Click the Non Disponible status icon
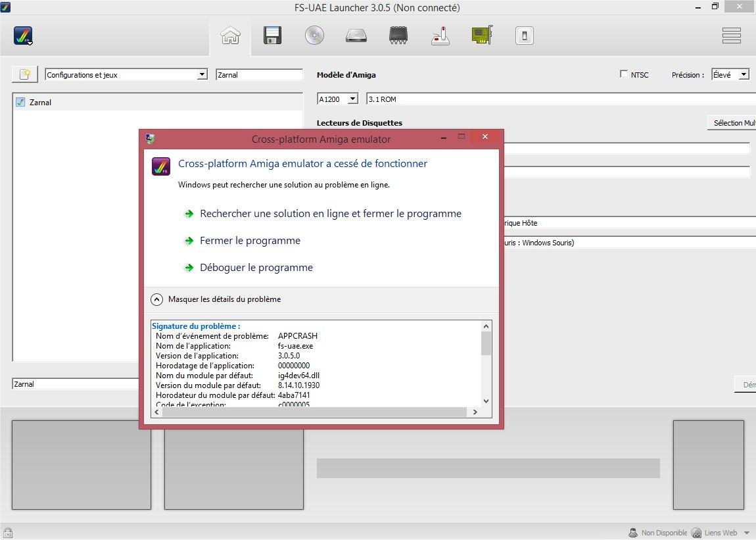 (633, 533)
